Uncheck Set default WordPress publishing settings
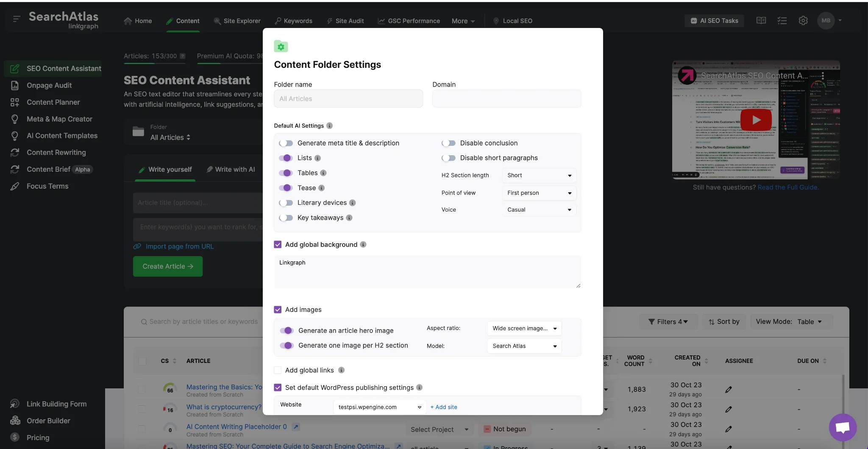 tap(278, 388)
